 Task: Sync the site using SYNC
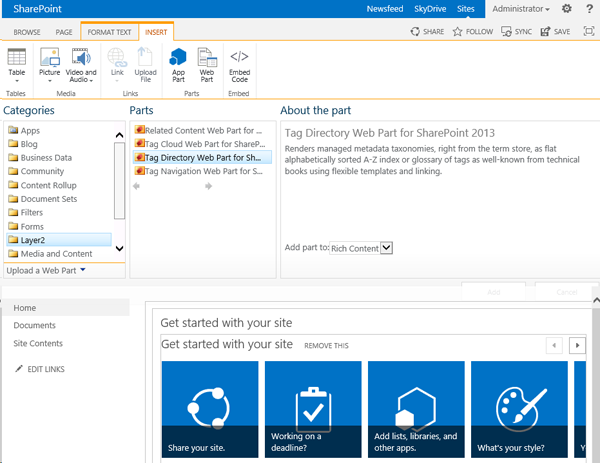click(x=517, y=31)
